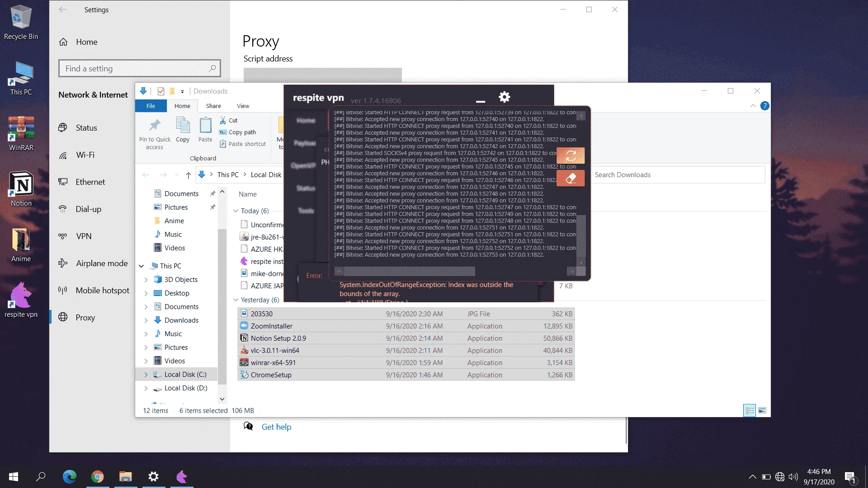Image resolution: width=868 pixels, height=488 pixels.
Task: Switch to the Share ribbon tab
Action: point(213,106)
